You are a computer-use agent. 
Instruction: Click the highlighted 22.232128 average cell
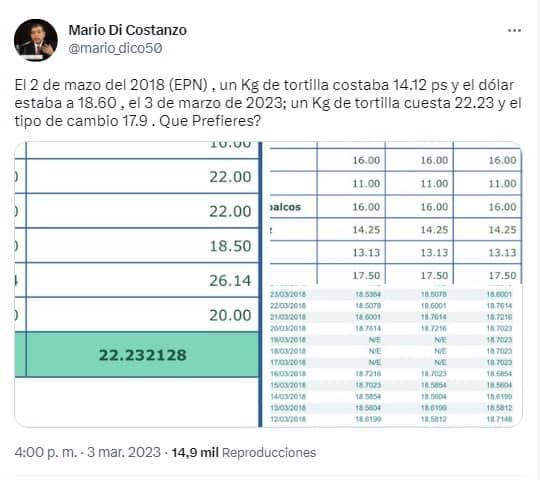click(x=142, y=355)
